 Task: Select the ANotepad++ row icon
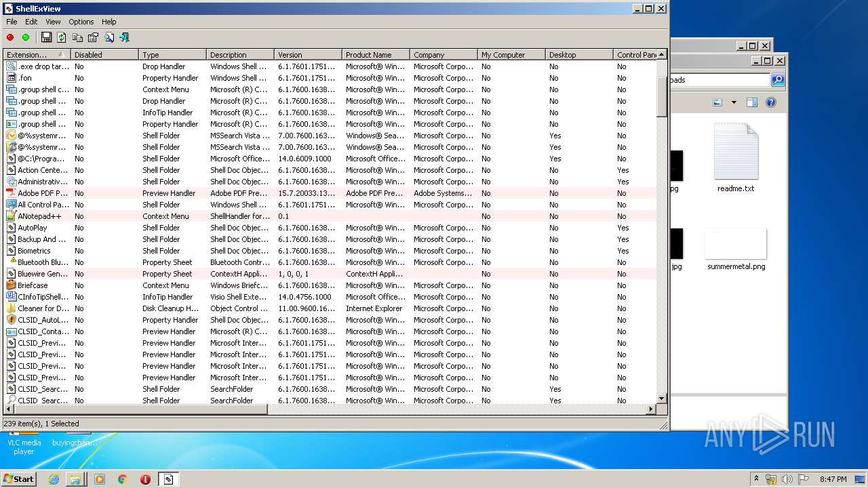[12, 216]
